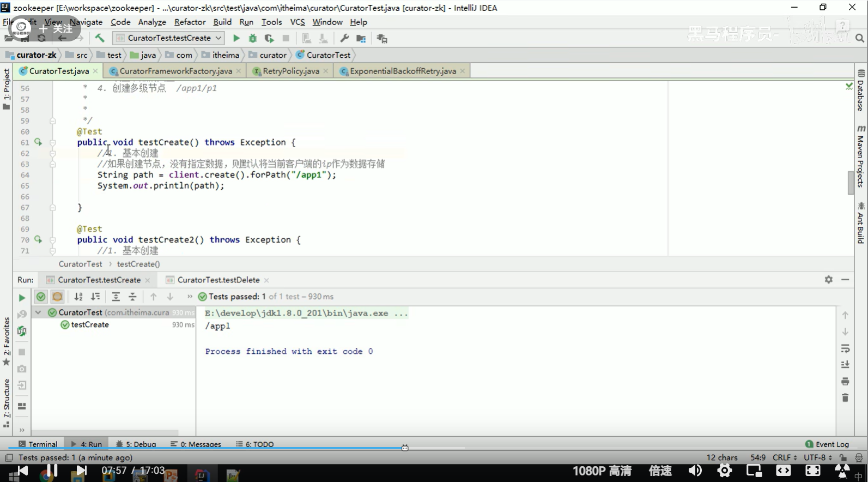Click the Search Everywhere magnifier icon
Viewport: 868px width, 482px height.
(x=859, y=38)
